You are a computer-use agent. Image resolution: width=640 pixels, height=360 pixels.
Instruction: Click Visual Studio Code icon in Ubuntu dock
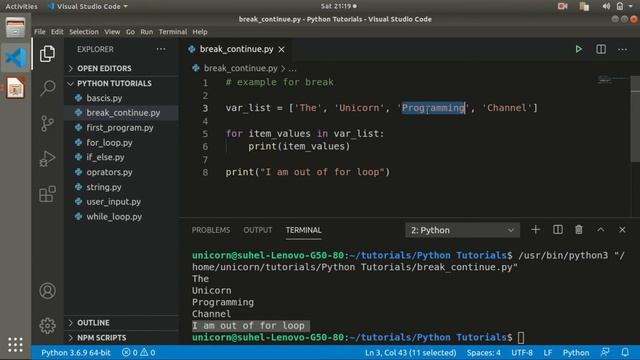click(x=15, y=58)
